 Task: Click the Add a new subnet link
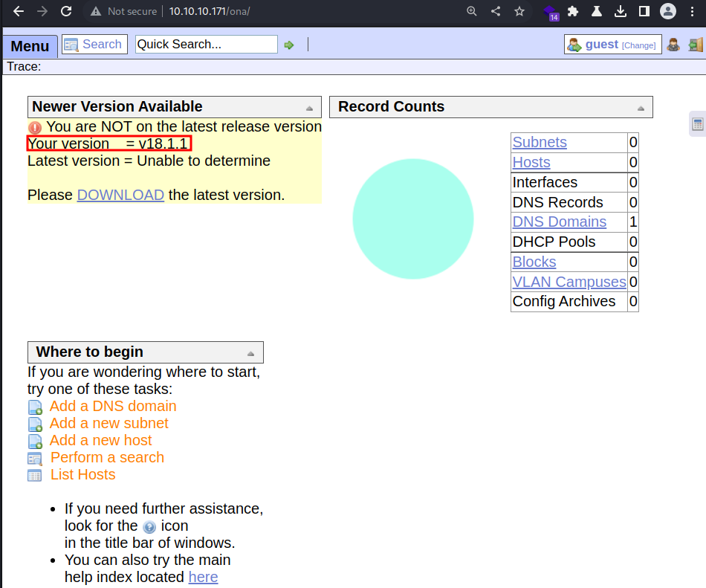[109, 423]
